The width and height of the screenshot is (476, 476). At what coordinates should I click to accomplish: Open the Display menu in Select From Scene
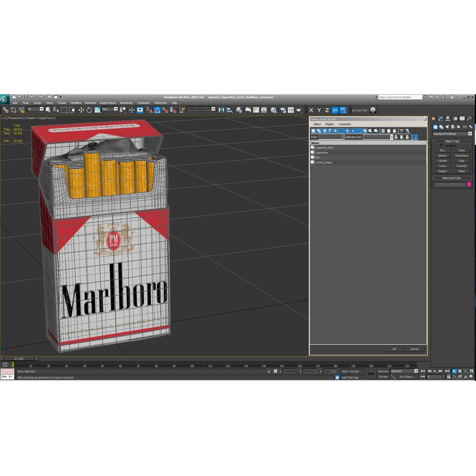(x=329, y=124)
